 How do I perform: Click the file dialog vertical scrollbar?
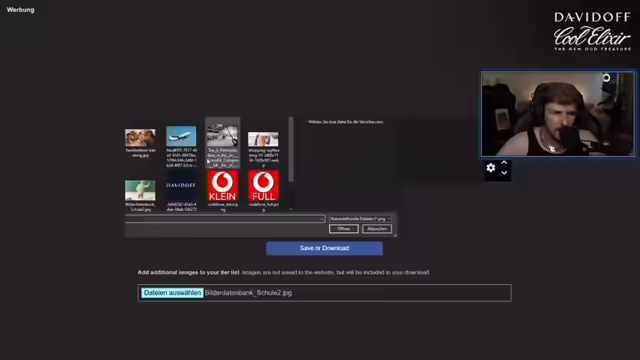[x=291, y=150]
